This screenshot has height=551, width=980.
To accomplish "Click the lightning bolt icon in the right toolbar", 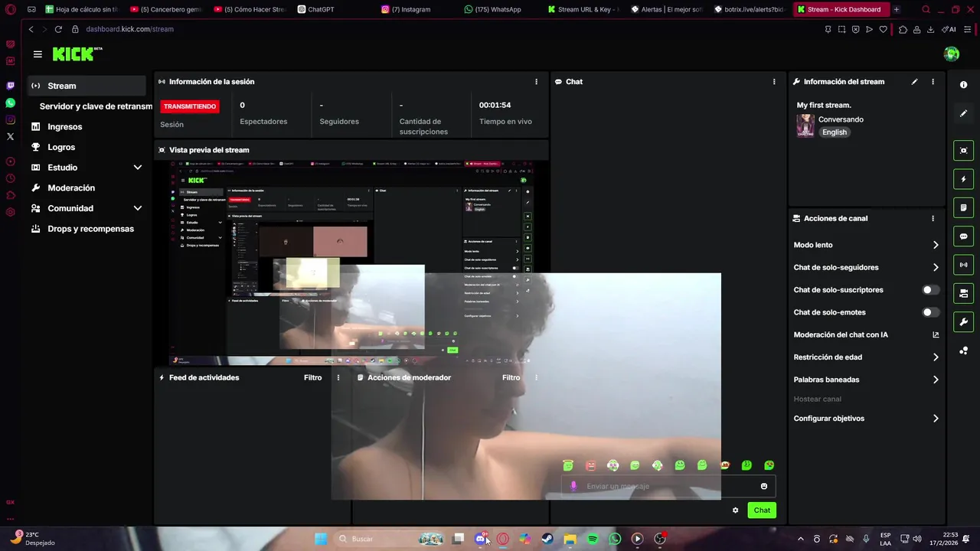I will pos(964,179).
